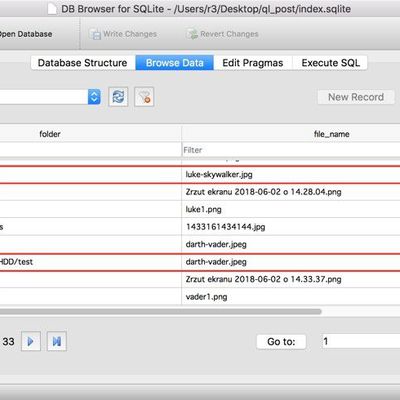Screen dimensions: 400x400
Task: Click the file_name filter field
Action: (x=291, y=150)
